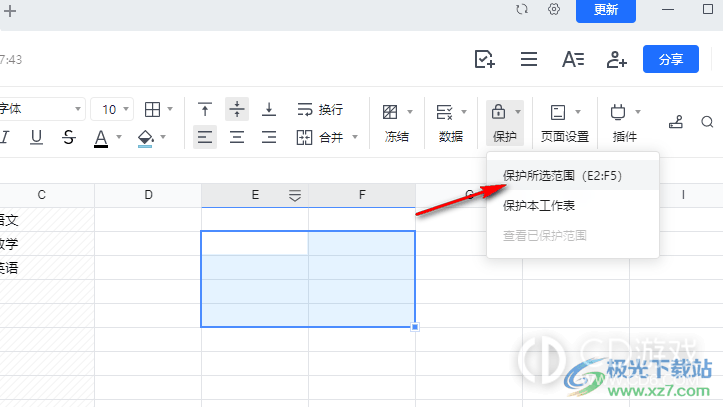Click the blue 分享 share button
Image resolution: width=723 pixels, height=407 pixels.
pyautogui.click(x=671, y=60)
